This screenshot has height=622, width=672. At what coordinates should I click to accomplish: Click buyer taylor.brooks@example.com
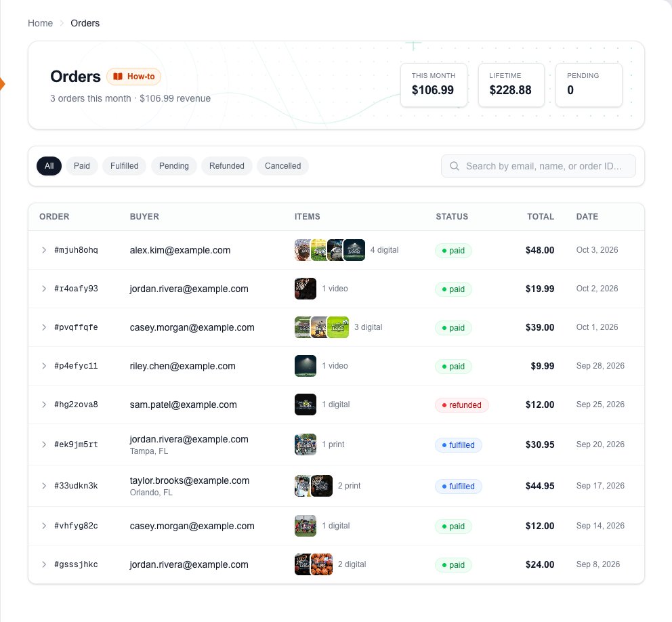(x=190, y=480)
